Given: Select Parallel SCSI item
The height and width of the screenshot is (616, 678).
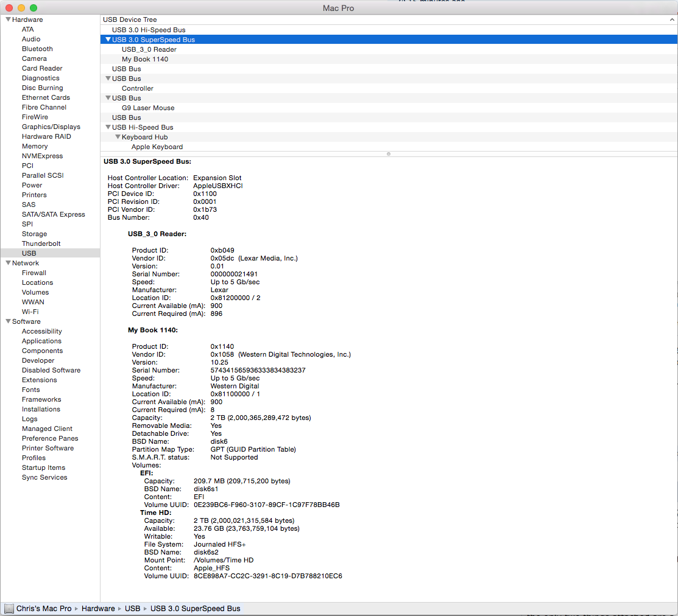Looking at the screenshot, I should (x=43, y=175).
